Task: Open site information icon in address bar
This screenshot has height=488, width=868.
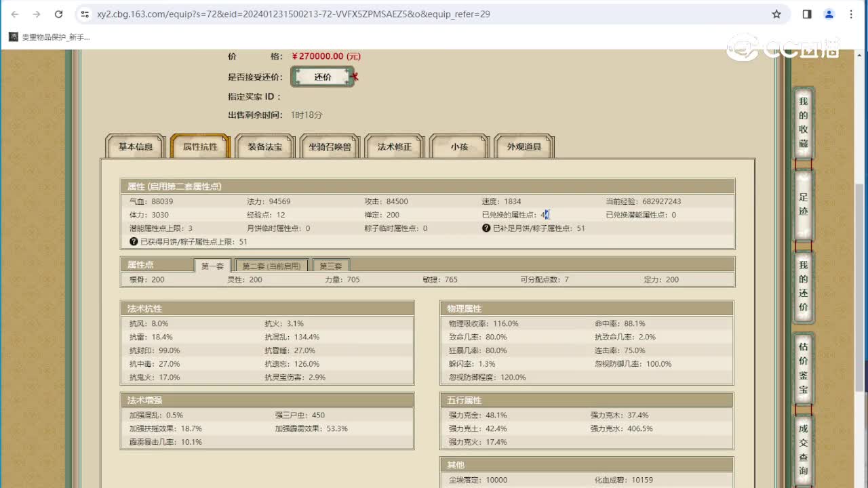Action: 84,14
